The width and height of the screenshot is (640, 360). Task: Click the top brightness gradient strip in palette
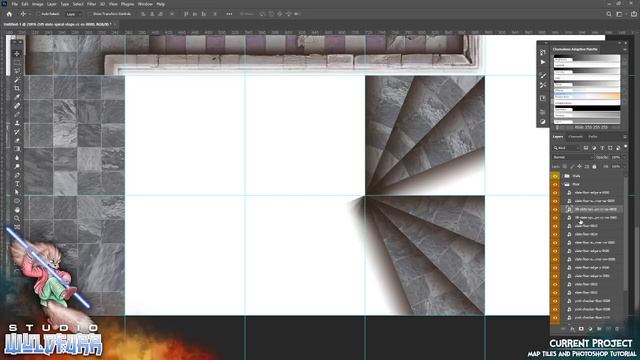(x=587, y=59)
